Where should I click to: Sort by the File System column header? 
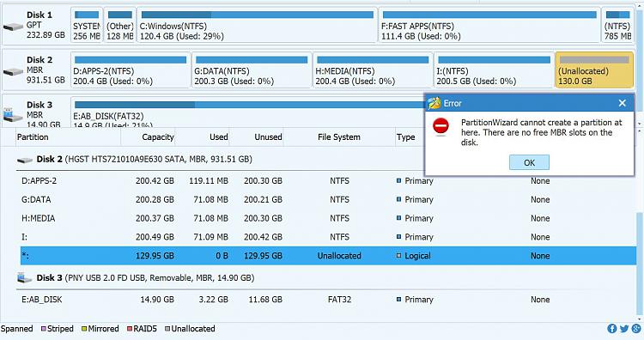[339, 137]
